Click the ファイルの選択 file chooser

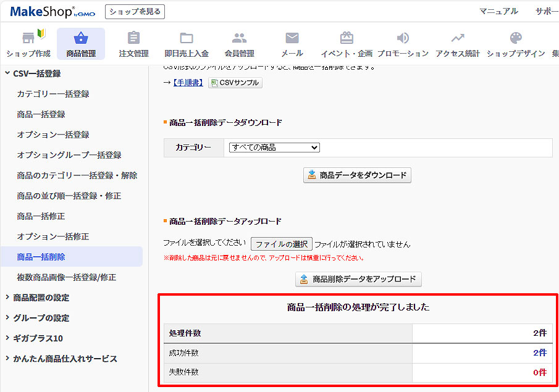tap(282, 244)
